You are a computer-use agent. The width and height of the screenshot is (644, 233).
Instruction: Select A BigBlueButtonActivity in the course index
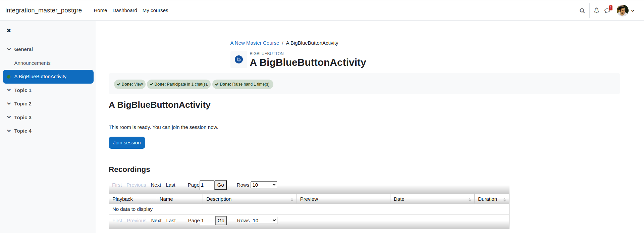point(48,77)
